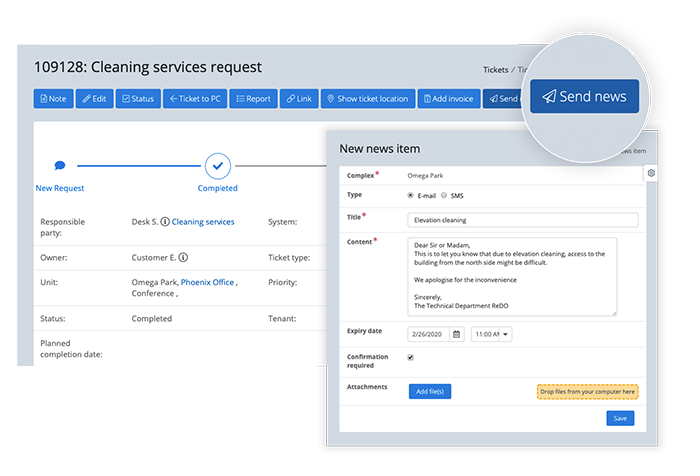Open the expiry time dropdown arrow
The height and width of the screenshot is (476, 700).
tap(505, 334)
